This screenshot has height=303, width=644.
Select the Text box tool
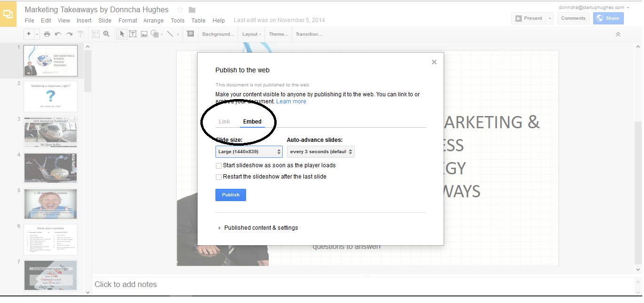tap(133, 34)
